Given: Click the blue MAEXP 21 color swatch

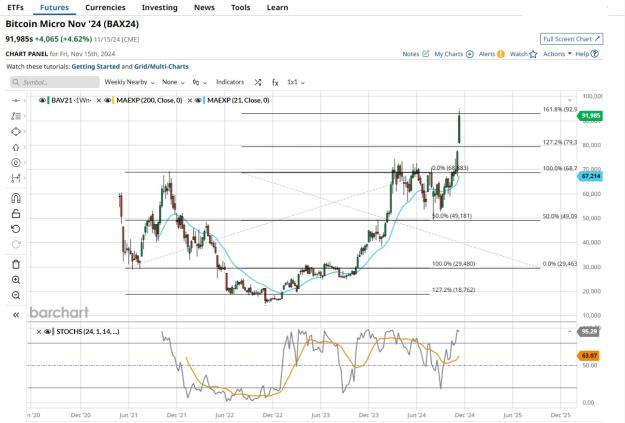Looking at the screenshot, I should point(204,100).
